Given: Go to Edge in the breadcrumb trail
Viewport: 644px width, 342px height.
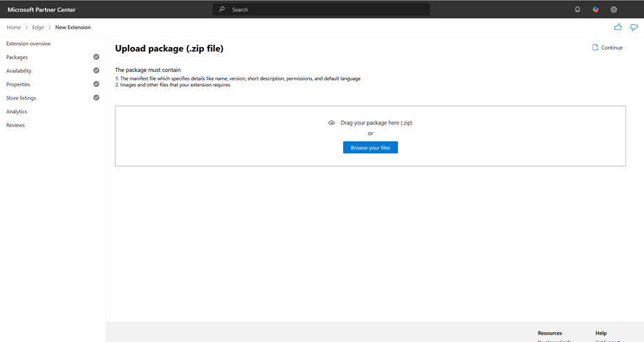Looking at the screenshot, I should tap(38, 27).
